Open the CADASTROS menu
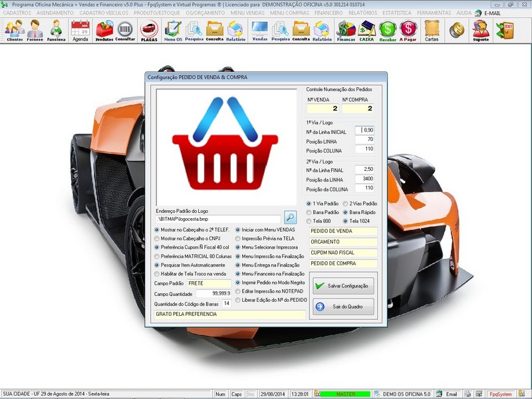Viewport: 532px width, 399px height. [x=17, y=13]
